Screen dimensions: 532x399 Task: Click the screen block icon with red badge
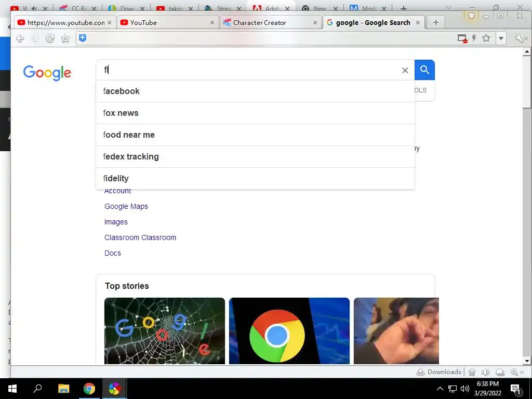click(x=462, y=38)
